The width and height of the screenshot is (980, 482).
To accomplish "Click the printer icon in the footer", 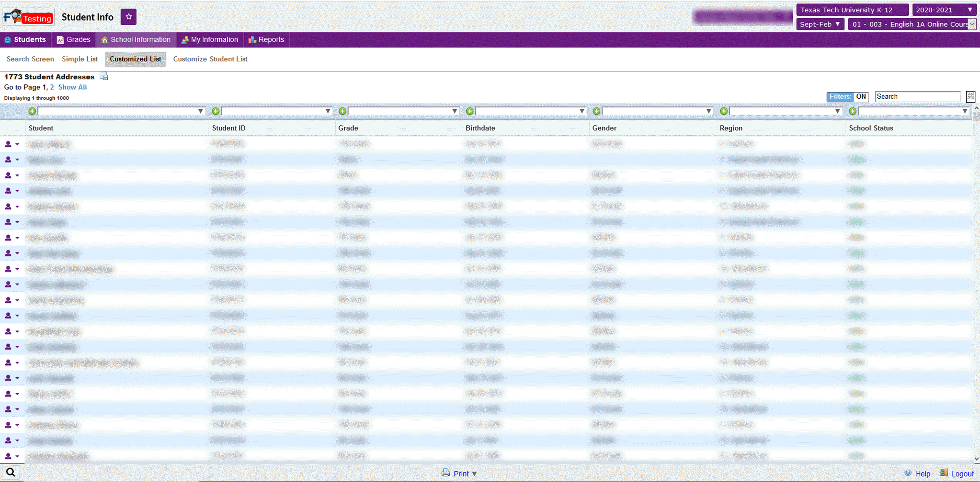I will [446, 473].
